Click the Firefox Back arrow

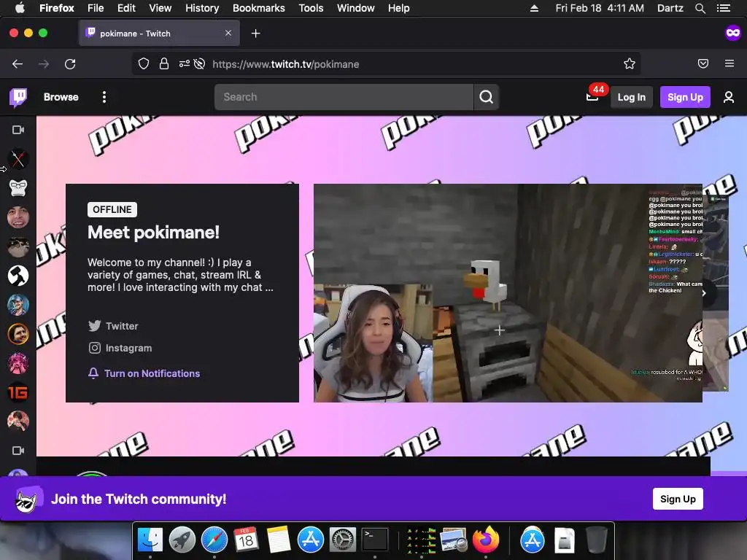(18, 64)
